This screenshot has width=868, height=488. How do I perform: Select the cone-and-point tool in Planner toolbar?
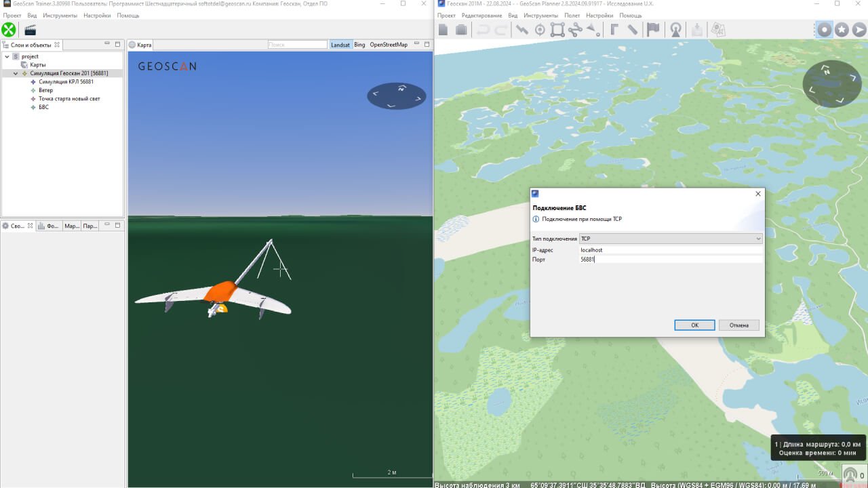(593, 29)
